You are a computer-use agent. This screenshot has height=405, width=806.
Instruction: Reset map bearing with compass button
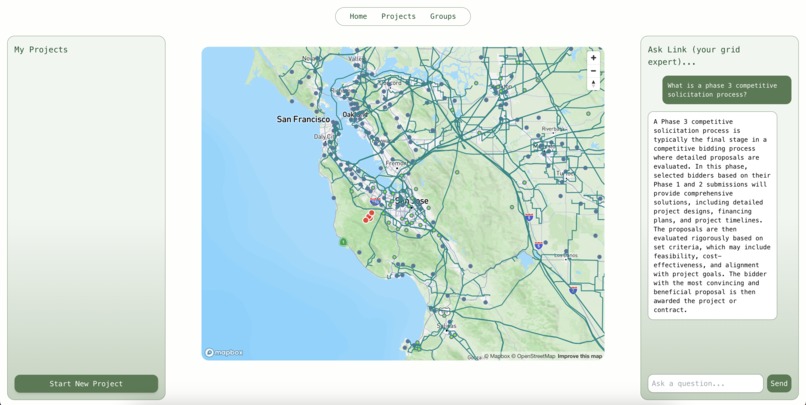pyautogui.click(x=593, y=84)
